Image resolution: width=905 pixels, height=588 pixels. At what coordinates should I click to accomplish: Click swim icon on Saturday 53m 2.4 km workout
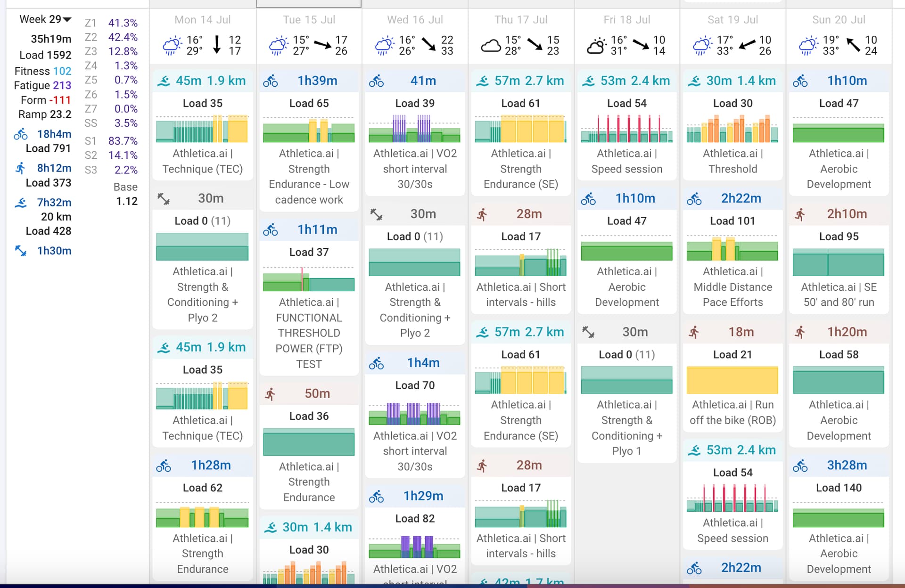click(694, 450)
